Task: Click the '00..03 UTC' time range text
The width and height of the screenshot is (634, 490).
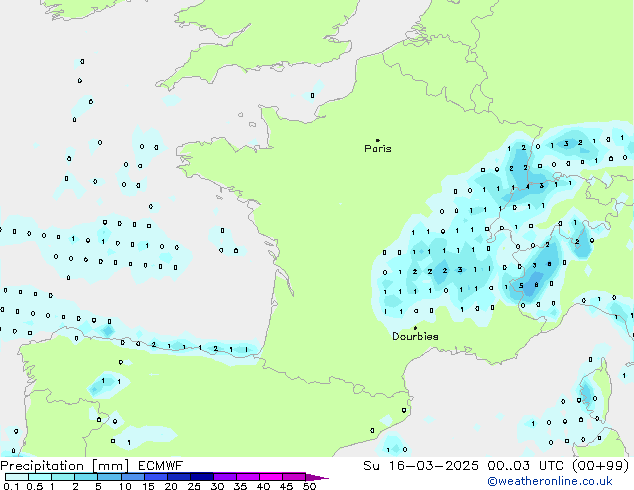Action: pyautogui.click(x=526, y=466)
